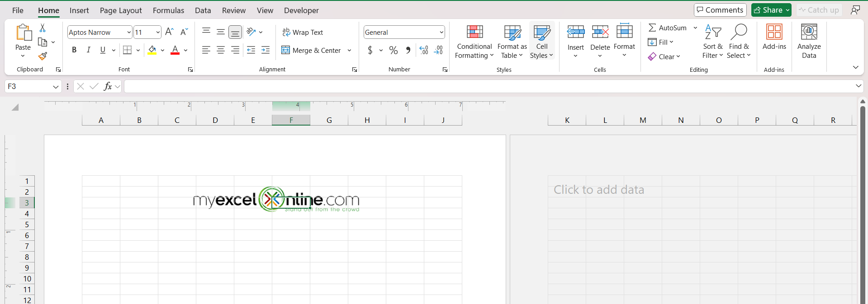Open the File menu

(18, 10)
